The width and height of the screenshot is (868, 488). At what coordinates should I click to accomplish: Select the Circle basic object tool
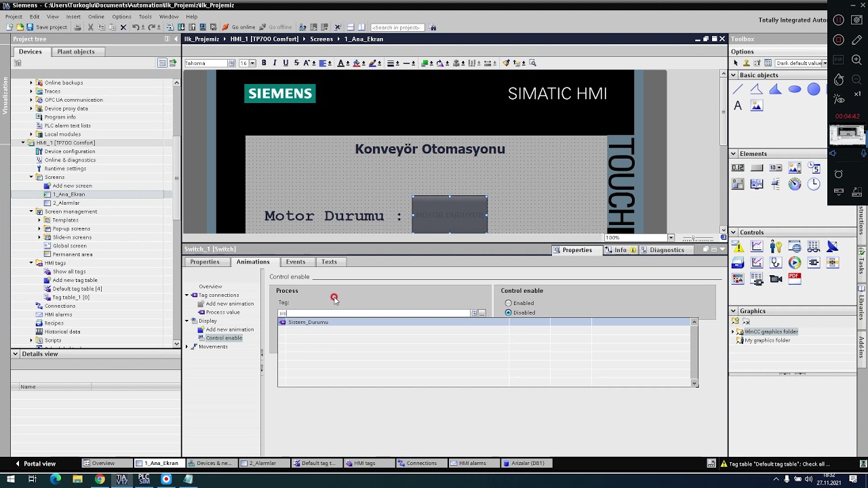pos(814,89)
